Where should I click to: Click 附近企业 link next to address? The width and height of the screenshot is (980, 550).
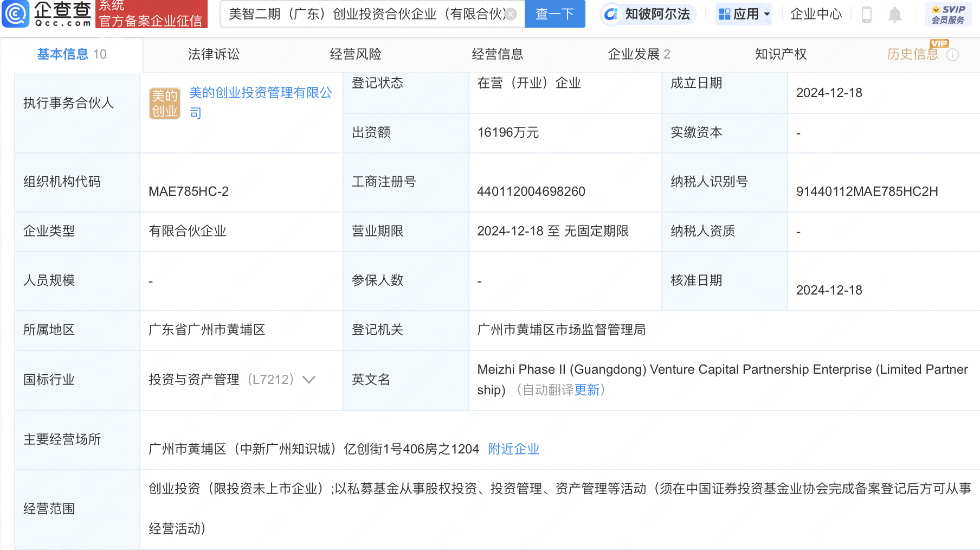click(514, 449)
